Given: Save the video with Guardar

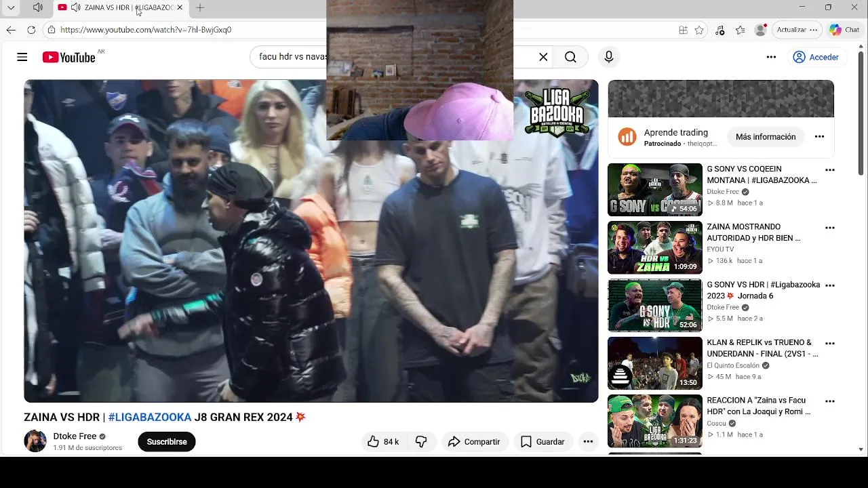Looking at the screenshot, I should pos(542,441).
